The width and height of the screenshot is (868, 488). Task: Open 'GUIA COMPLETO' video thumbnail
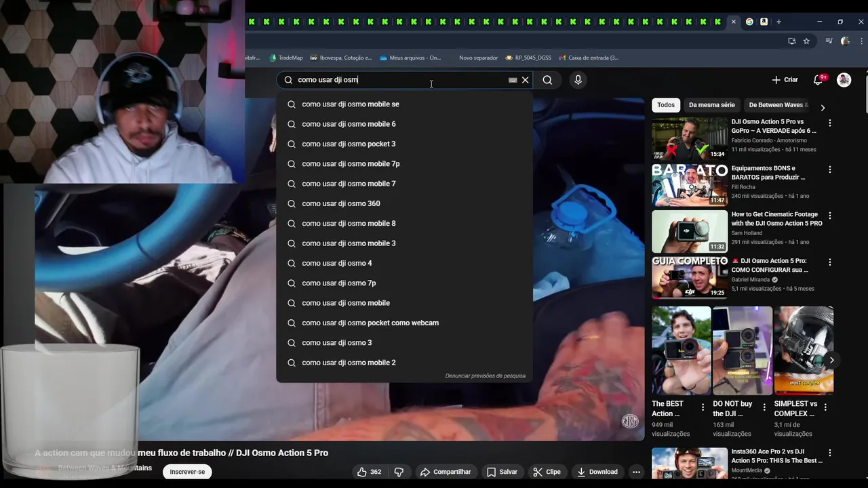click(690, 277)
